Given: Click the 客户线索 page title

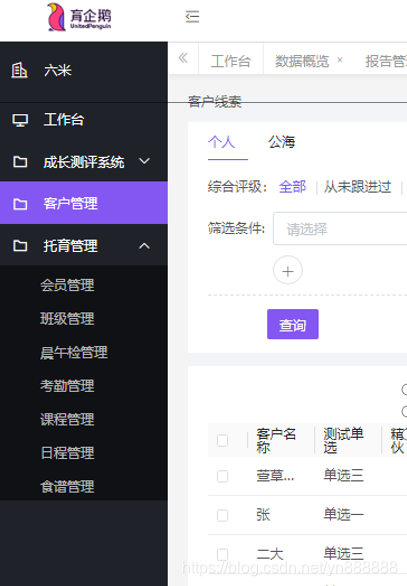Looking at the screenshot, I should [x=215, y=102].
